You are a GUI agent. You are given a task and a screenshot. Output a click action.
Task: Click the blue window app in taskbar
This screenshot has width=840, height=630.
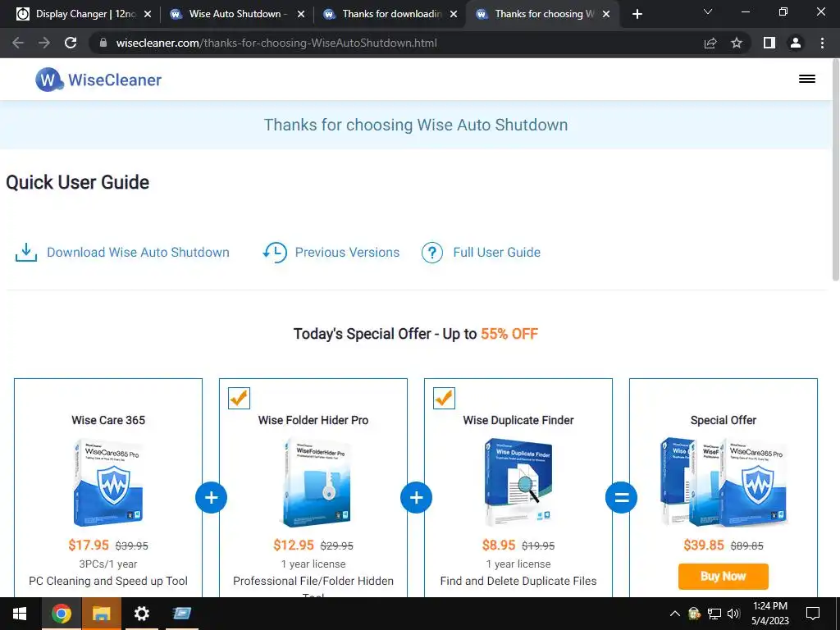[x=182, y=614]
